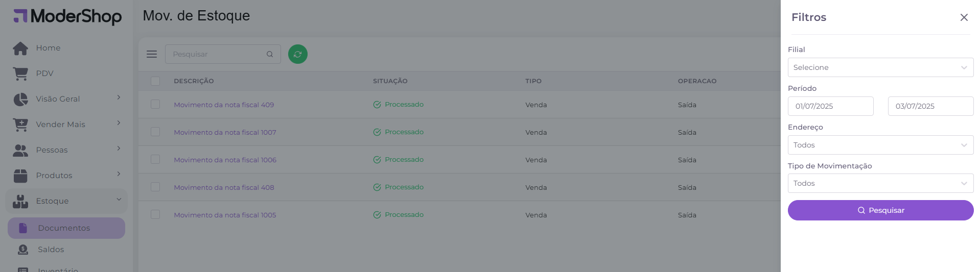Open PDV shopping cart icon

[20, 73]
